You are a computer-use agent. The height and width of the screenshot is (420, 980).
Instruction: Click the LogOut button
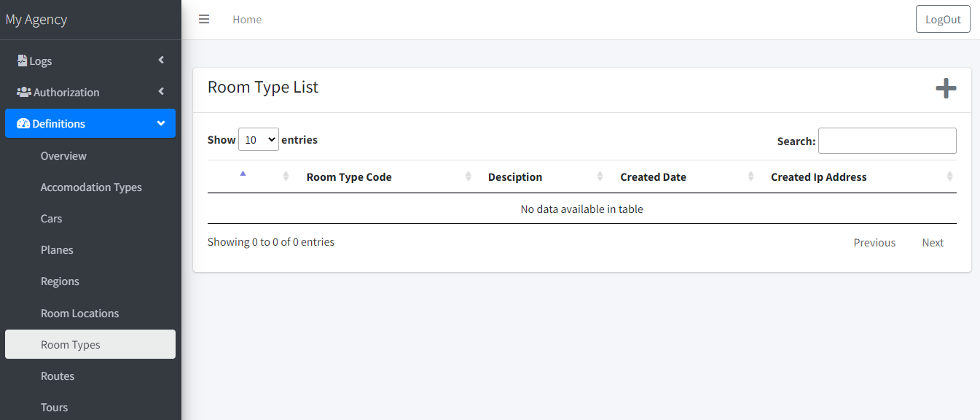[943, 20]
